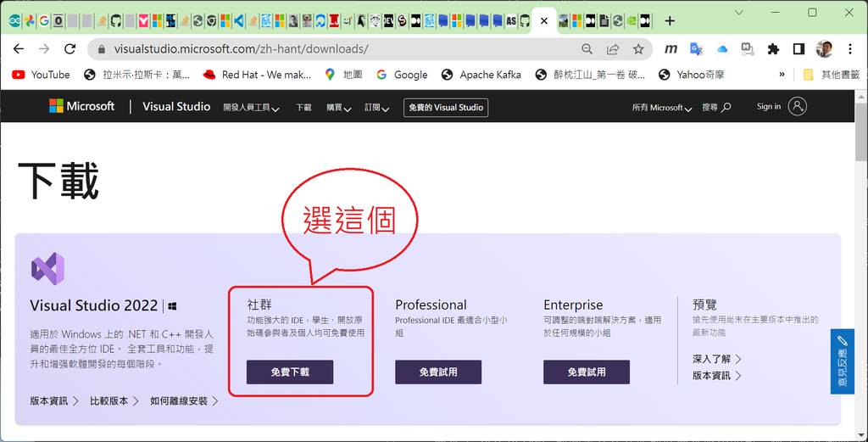Open 版本資訊 link under Visual Studio 2022
868x442 pixels.
click(54, 401)
